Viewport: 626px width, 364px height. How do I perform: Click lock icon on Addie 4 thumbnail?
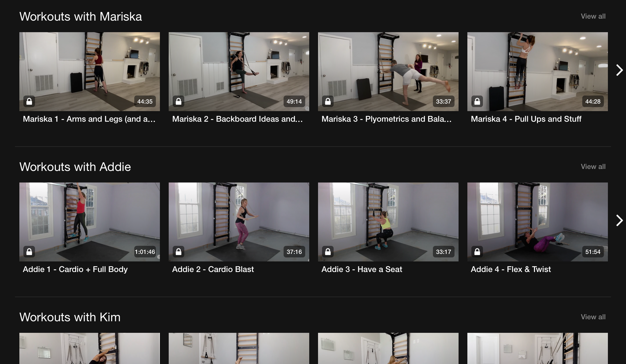477,252
